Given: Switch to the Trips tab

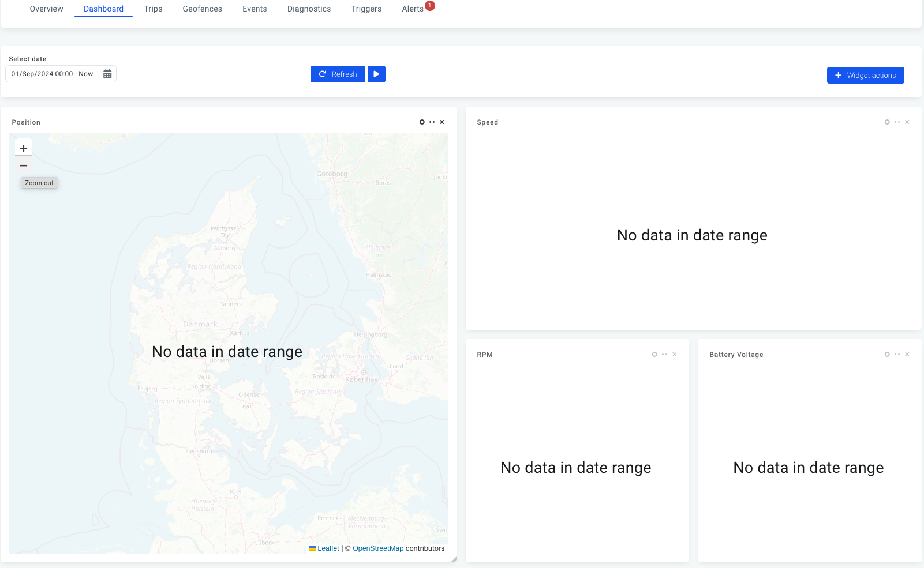Looking at the screenshot, I should pyautogui.click(x=153, y=9).
